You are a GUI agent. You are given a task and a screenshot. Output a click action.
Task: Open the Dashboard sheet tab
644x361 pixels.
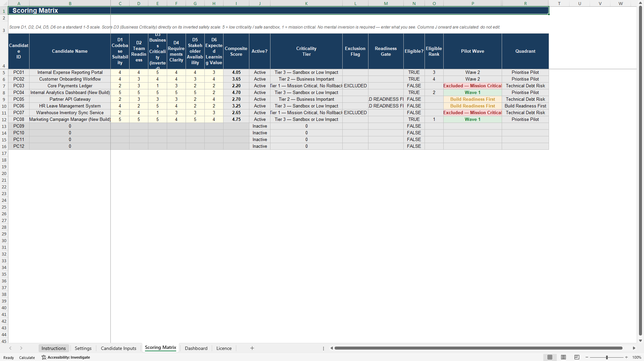tap(196, 348)
